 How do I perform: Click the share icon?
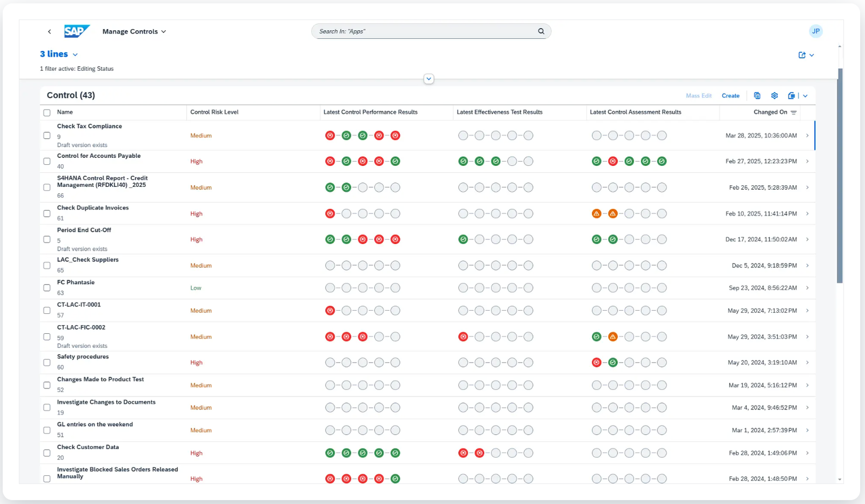pos(802,55)
